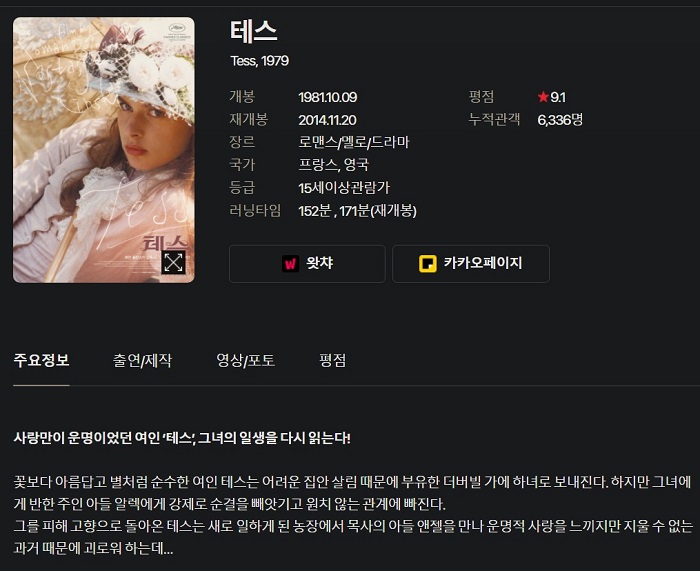Image resolution: width=700 pixels, height=571 pixels.
Task: Click the re-release date 2014.11.20
Action: (327, 120)
